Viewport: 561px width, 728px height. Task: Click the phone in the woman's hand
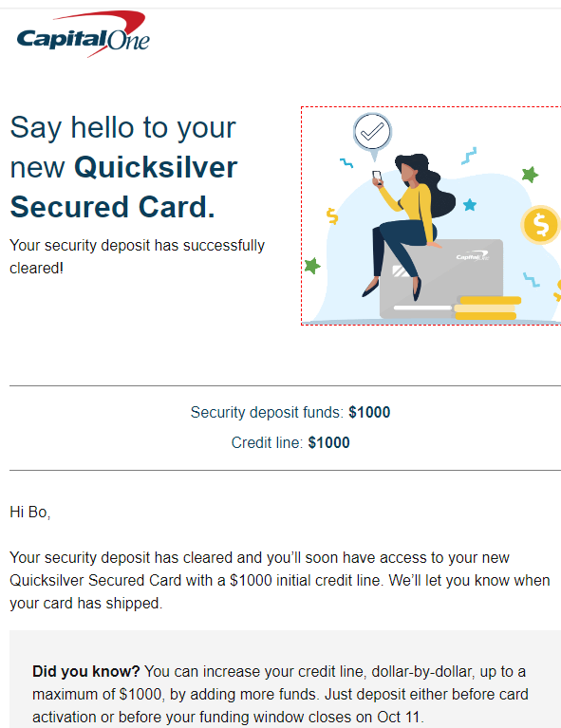coord(377,177)
